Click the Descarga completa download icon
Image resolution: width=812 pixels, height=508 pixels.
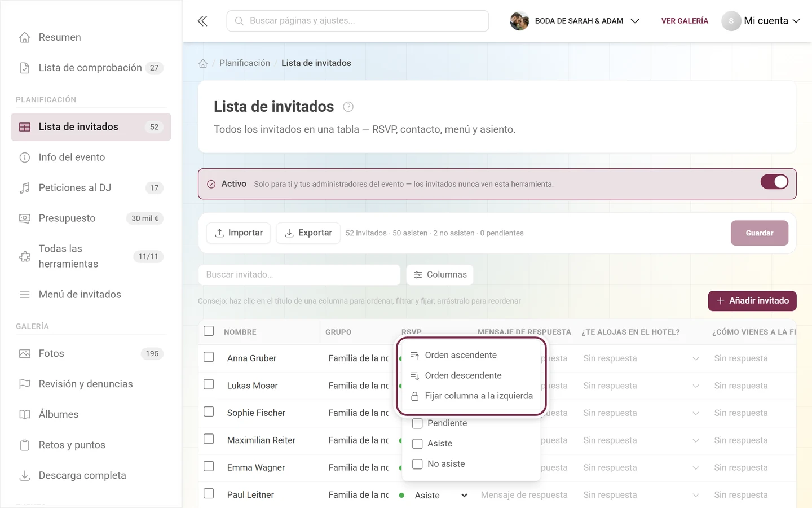(x=25, y=476)
